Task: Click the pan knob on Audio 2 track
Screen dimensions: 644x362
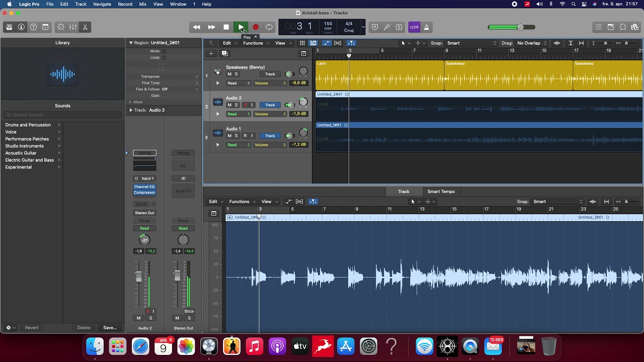Action: click(x=303, y=102)
